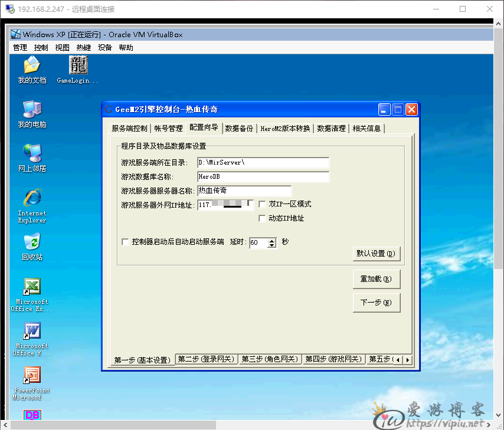
Task: Switch to 数据备份 tab
Action: coord(239,129)
